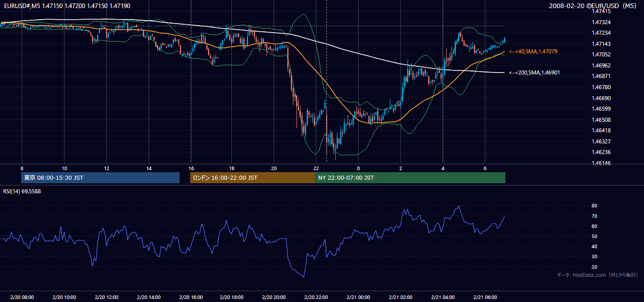
Task: Click hour tick 12 under price chart
Action: click(x=106, y=168)
